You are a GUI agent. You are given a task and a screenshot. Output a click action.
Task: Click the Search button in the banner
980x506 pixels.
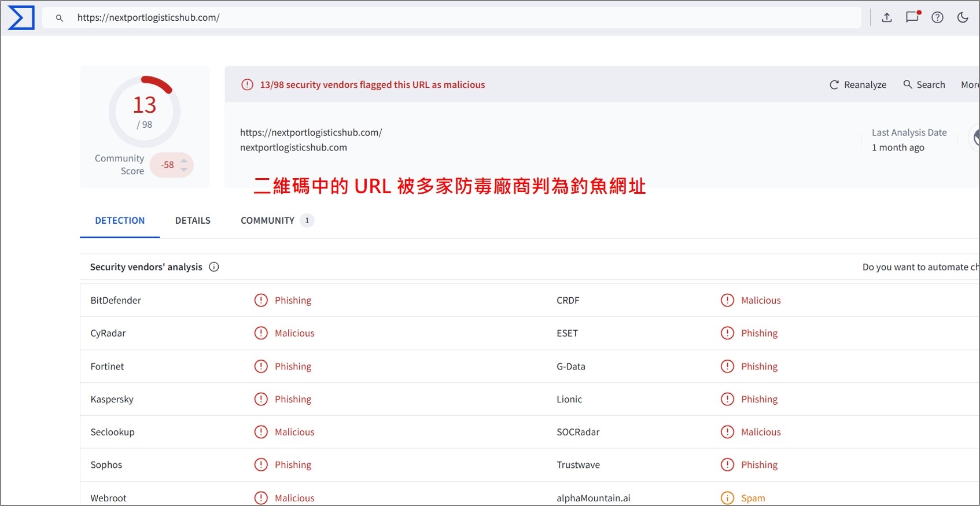click(x=924, y=84)
